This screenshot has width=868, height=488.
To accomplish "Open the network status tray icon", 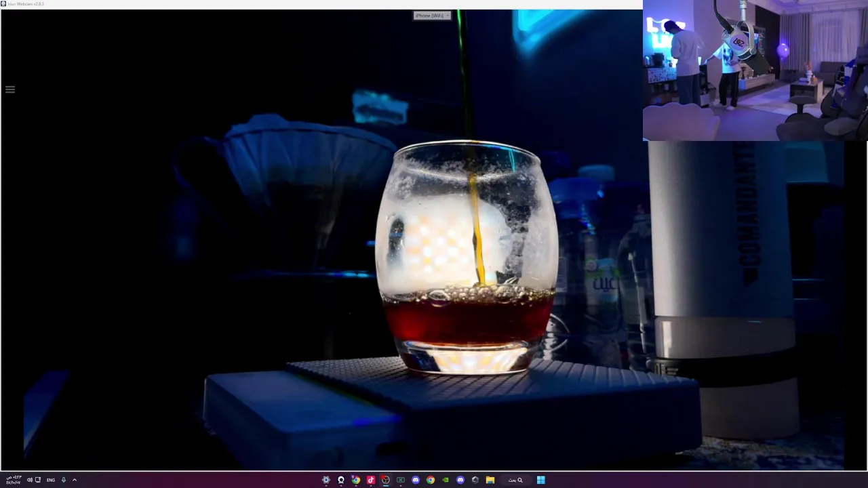I will [x=38, y=480].
